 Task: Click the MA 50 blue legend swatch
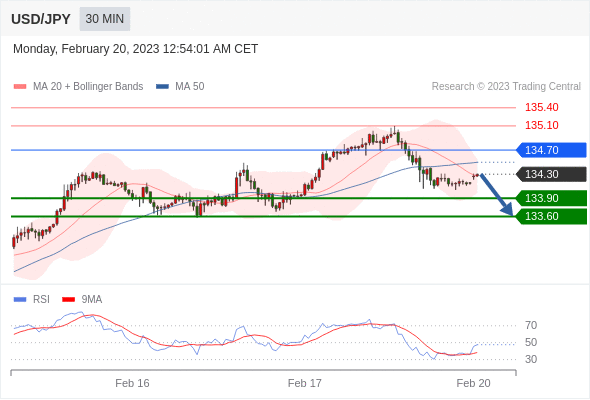tap(162, 87)
